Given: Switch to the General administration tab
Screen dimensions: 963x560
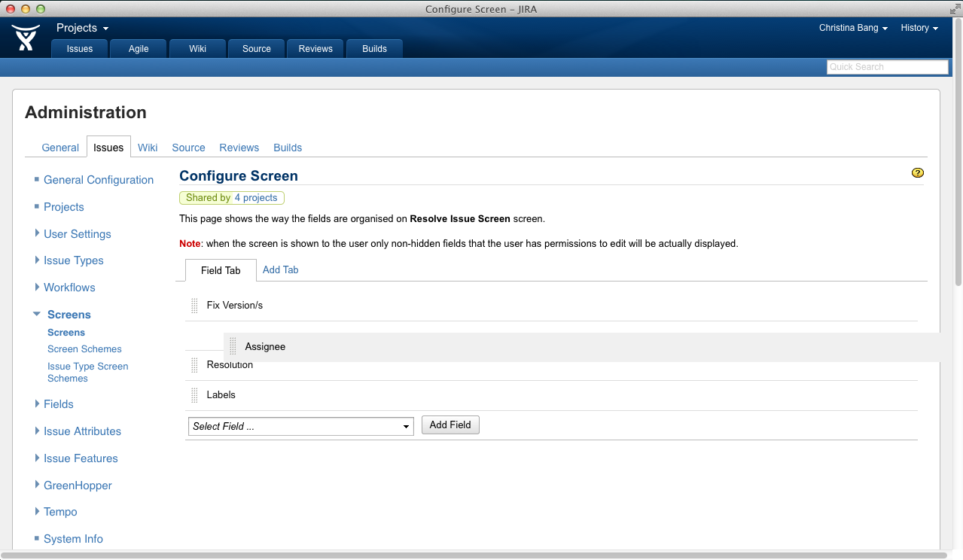Looking at the screenshot, I should coord(59,148).
